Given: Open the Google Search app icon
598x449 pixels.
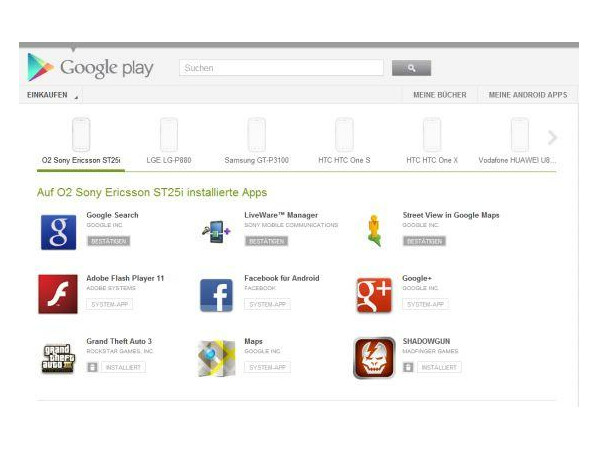Looking at the screenshot, I should (58, 232).
